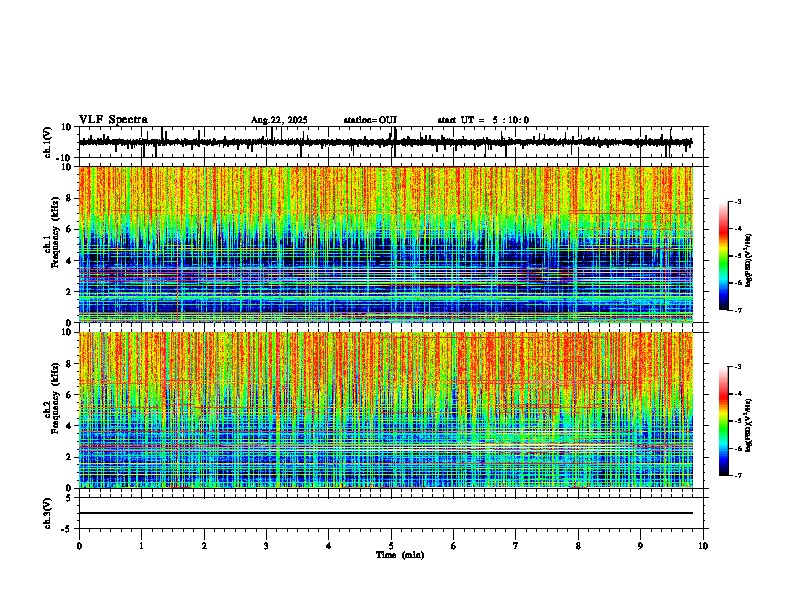The width and height of the screenshot is (792, 612).
Task: Click the time axis tick label '10'
Action: [x=703, y=546]
